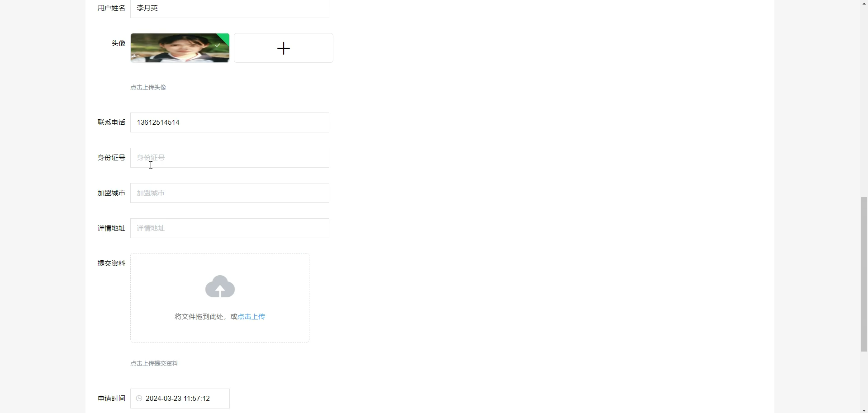This screenshot has width=868, height=413.
Task: Click the 点击上传头像 hint text
Action: point(148,87)
